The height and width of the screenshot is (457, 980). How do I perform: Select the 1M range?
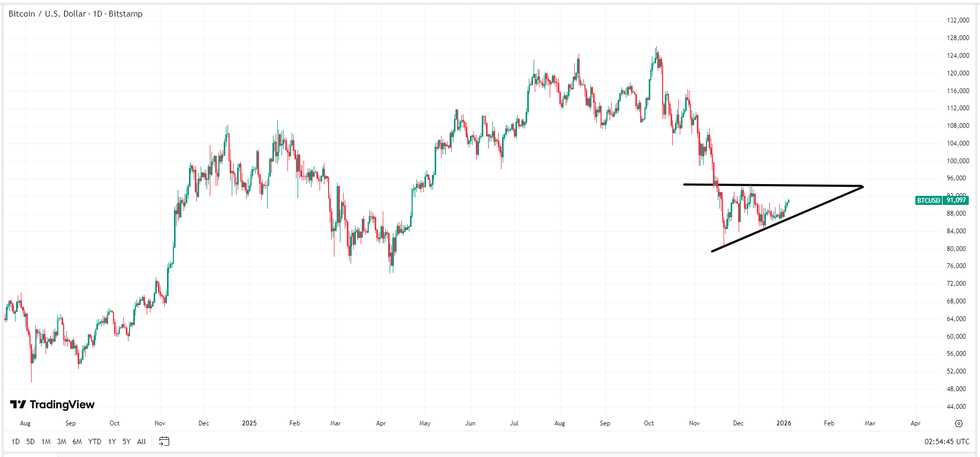coord(45,441)
